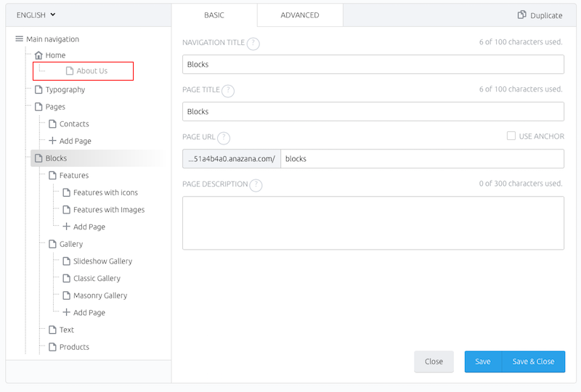Screen dimensions: 581x392
Task: Click the plus icon for Add Page under Pages
Action: [52, 141]
